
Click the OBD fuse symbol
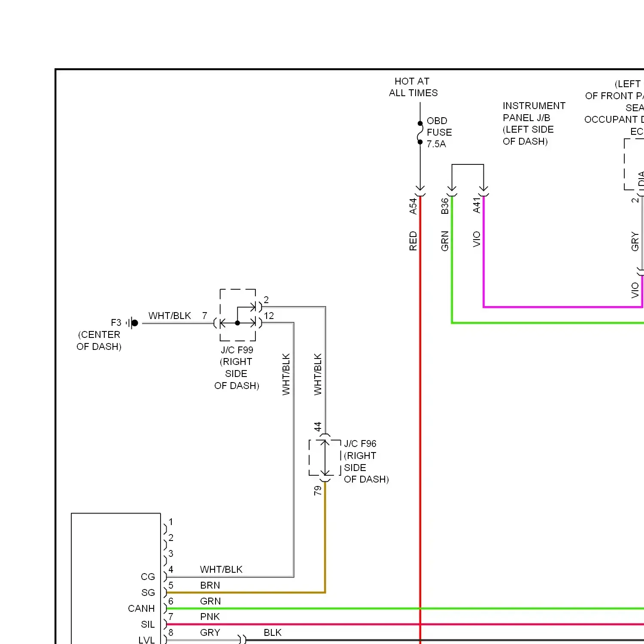point(420,133)
